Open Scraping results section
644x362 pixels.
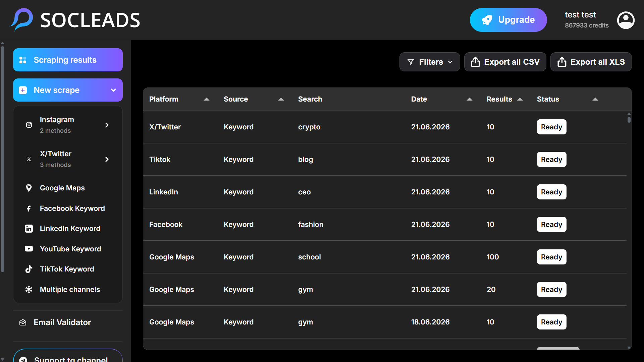click(x=68, y=60)
